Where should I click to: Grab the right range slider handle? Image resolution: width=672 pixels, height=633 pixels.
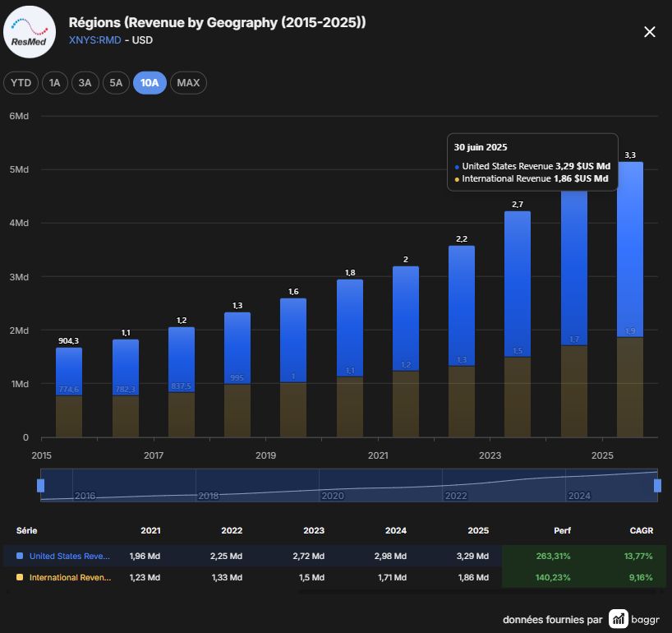[x=657, y=486]
